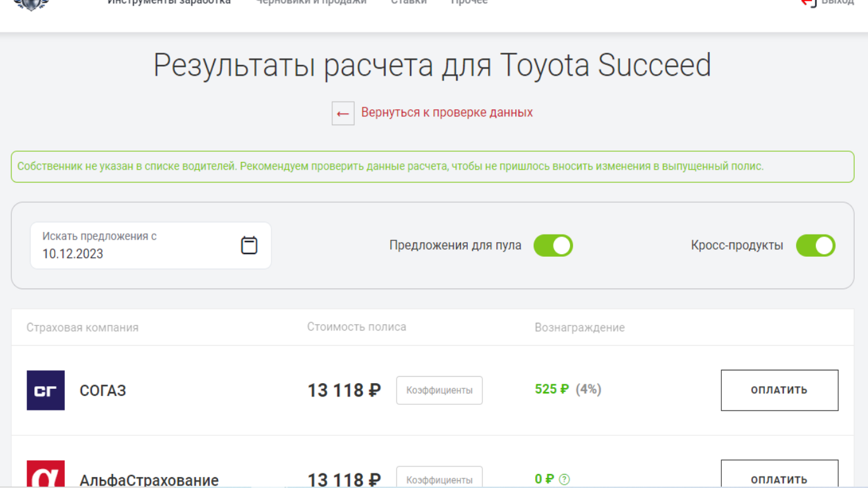Open 'Коэффициенты' for АльфаСтрахование
Image resolution: width=868 pixels, height=488 pixels.
(x=439, y=477)
